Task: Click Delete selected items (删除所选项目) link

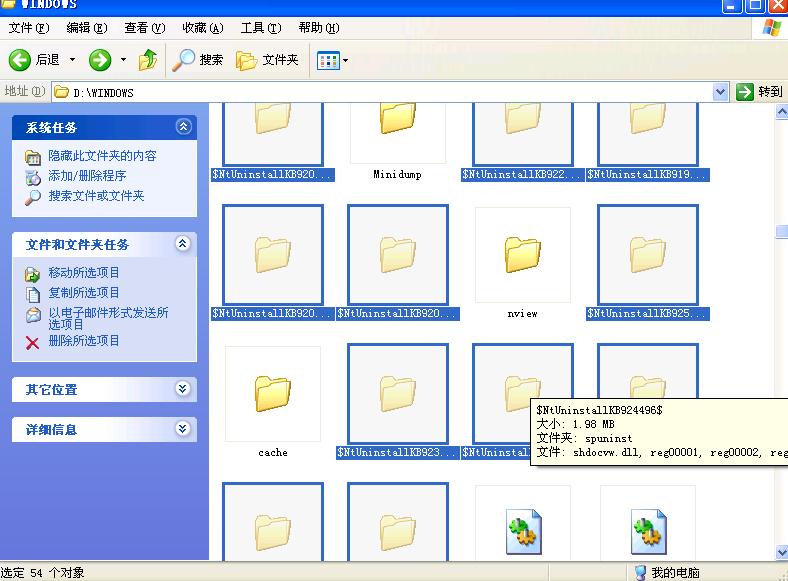Action: click(x=83, y=341)
